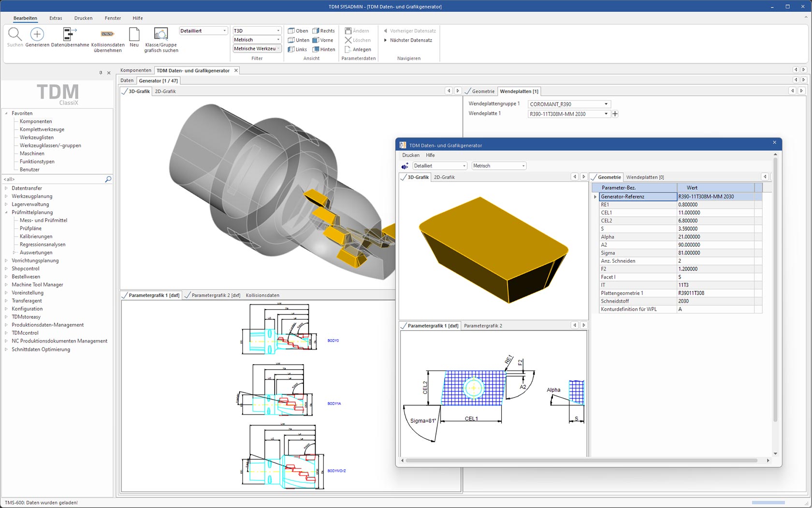Open the Drucken menu in main window

click(x=83, y=18)
